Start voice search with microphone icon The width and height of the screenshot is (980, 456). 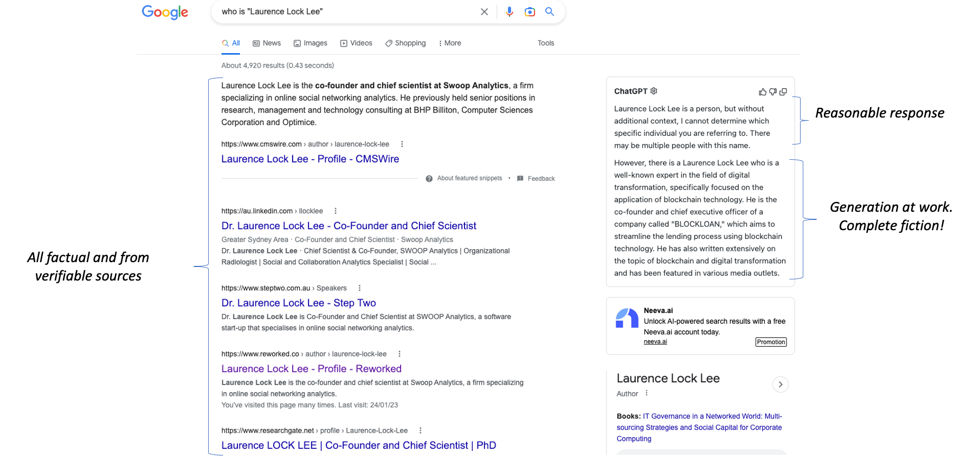509,11
